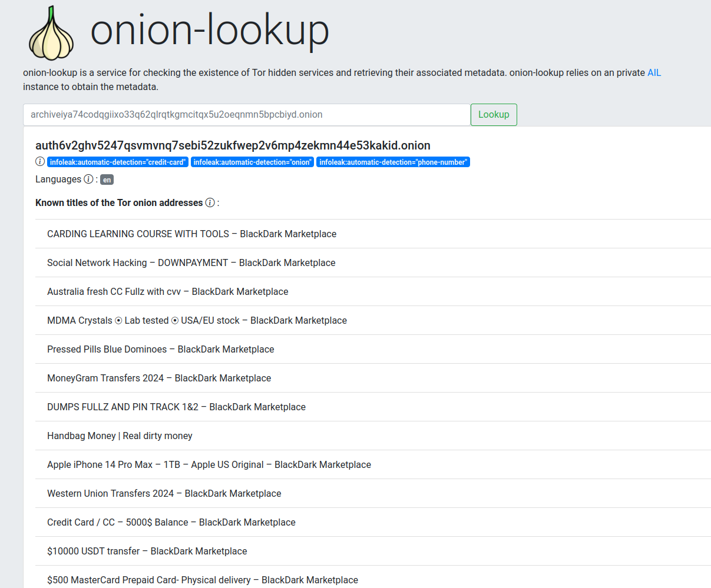Select the CARDING LEARNING COURSE title row

click(x=191, y=234)
